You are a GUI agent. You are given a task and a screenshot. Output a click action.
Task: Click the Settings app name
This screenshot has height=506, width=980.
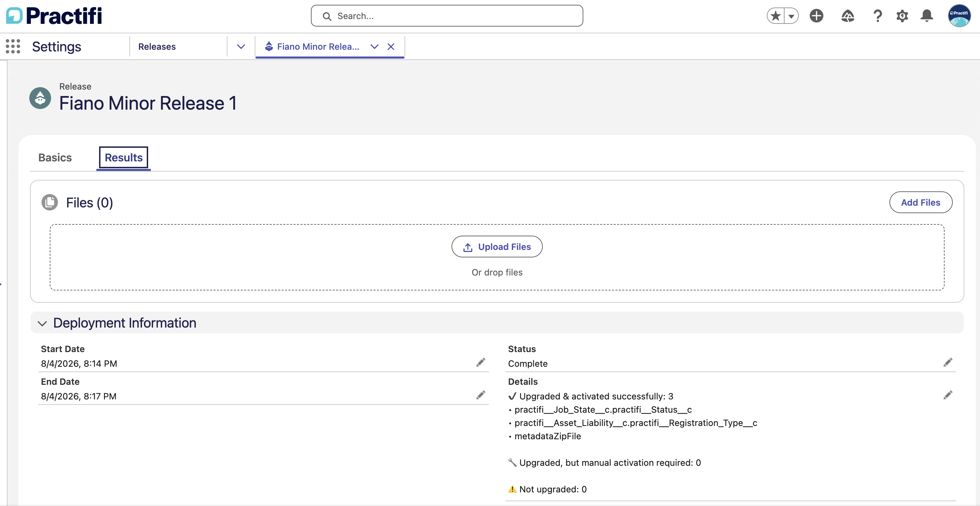coord(57,46)
